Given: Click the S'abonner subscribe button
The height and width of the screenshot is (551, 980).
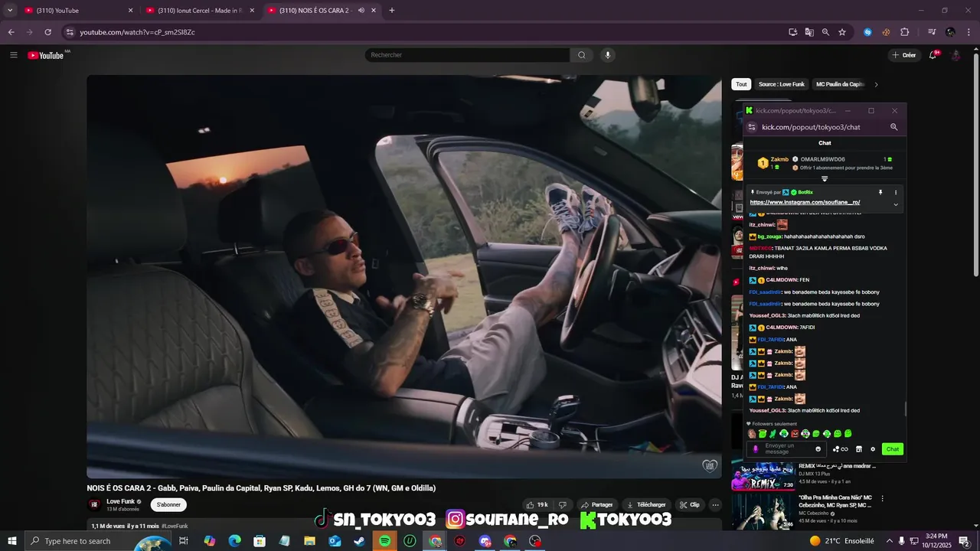Looking at the screenshot, I should [x=168, y=505].
